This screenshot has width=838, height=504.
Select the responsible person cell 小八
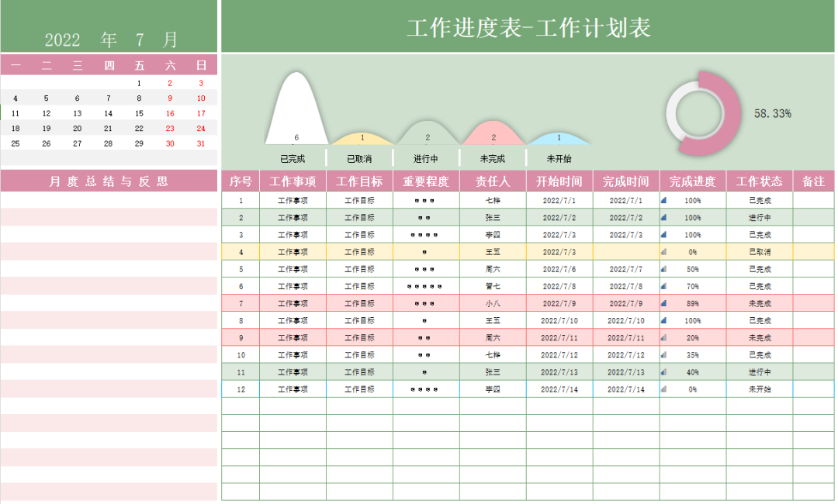(493, 303)
